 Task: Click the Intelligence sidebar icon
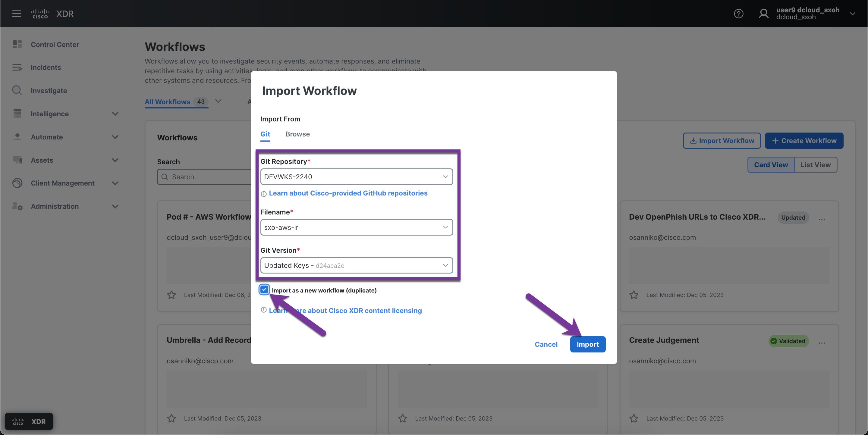pos(17,114)
